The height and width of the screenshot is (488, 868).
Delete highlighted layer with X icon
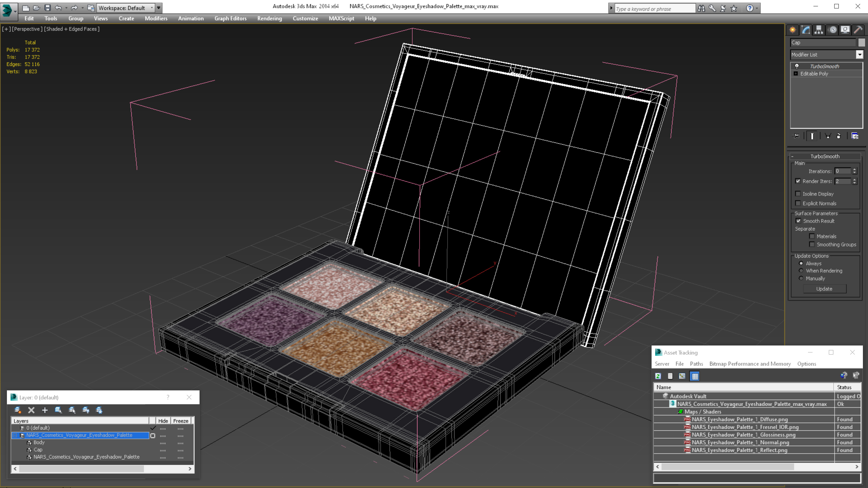pos(31,410)
